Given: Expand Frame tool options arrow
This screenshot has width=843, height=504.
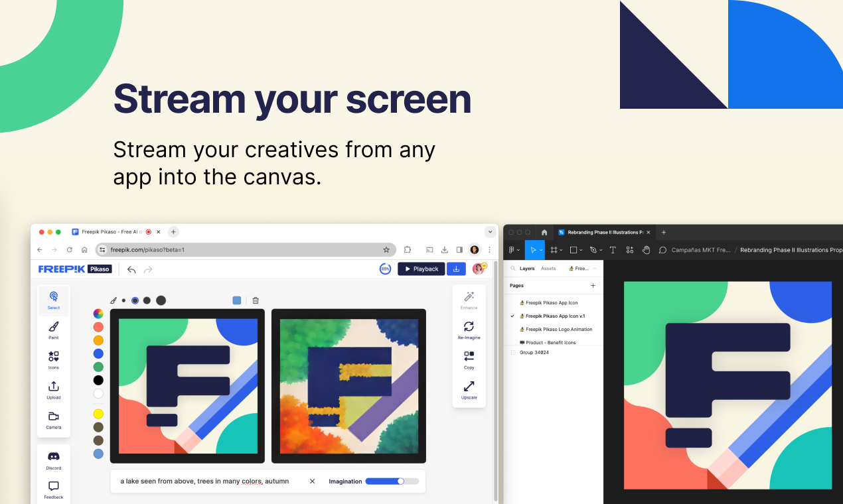Looking at the screenshot, I should [x=562, y=250].
